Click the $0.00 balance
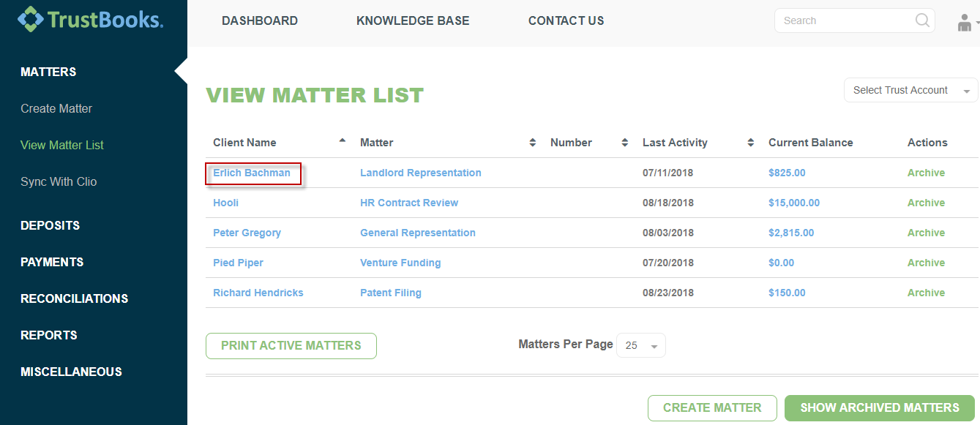Screen dimensions: 980x425 click(782, 263)
